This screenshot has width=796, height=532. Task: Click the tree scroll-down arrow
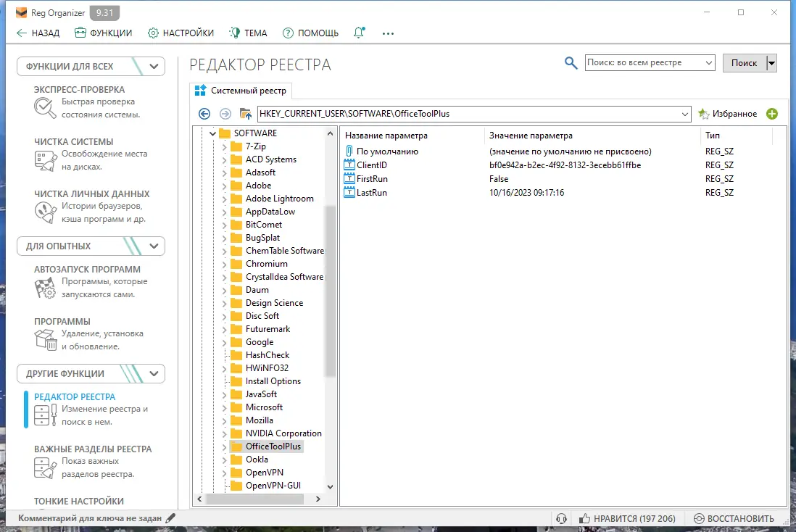click(330, 486)
